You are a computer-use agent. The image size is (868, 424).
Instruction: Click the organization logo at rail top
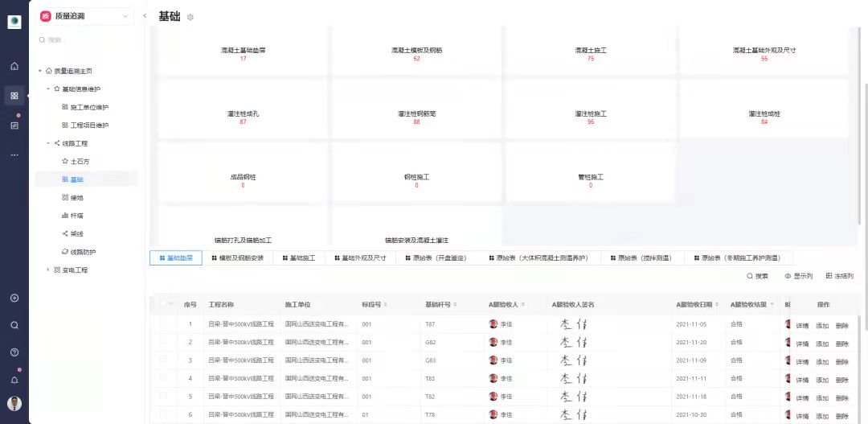(14, 23)
